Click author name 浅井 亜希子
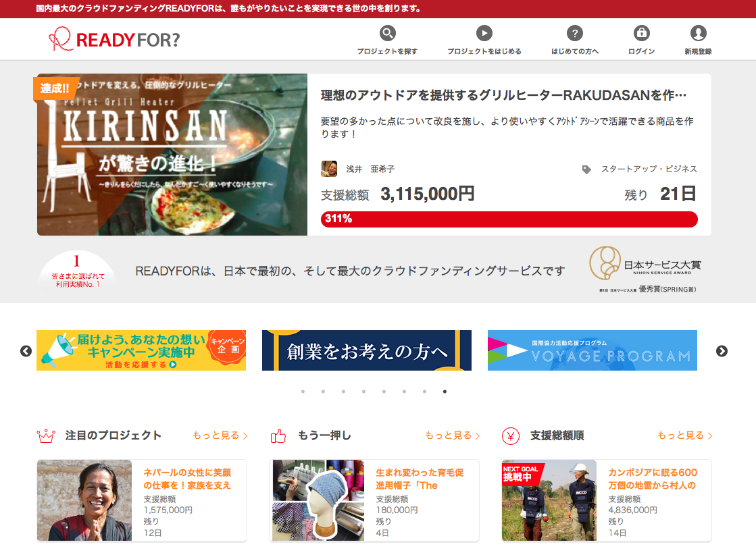This screenshot has height=559, width=756. click(370, 169)
